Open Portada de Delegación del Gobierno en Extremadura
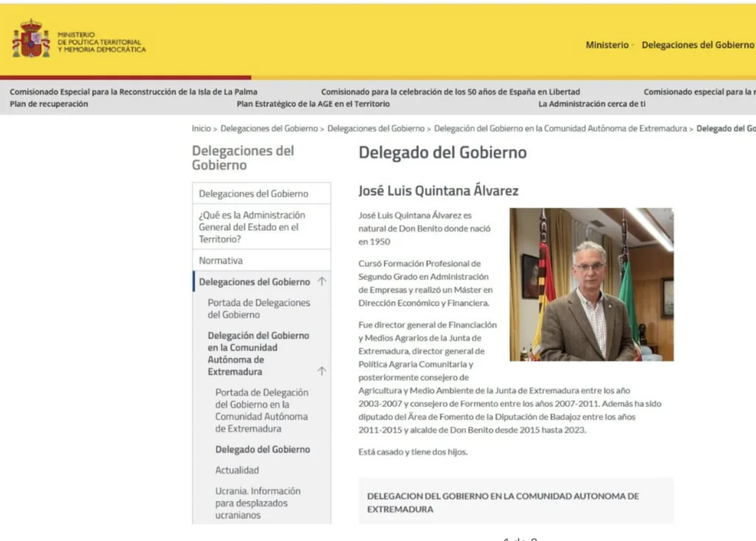This screenshot has height=541, width=756. [261, 410]
